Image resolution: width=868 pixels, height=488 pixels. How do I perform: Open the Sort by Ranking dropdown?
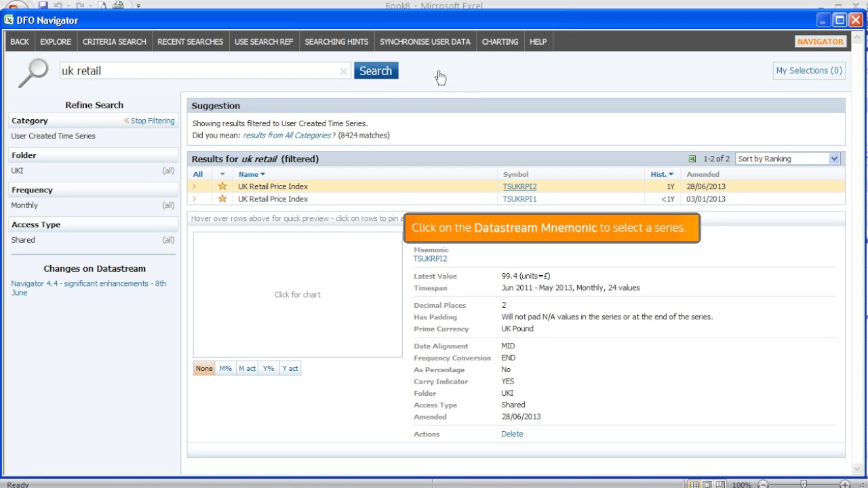pyautogui.click(x=788, y=159)
